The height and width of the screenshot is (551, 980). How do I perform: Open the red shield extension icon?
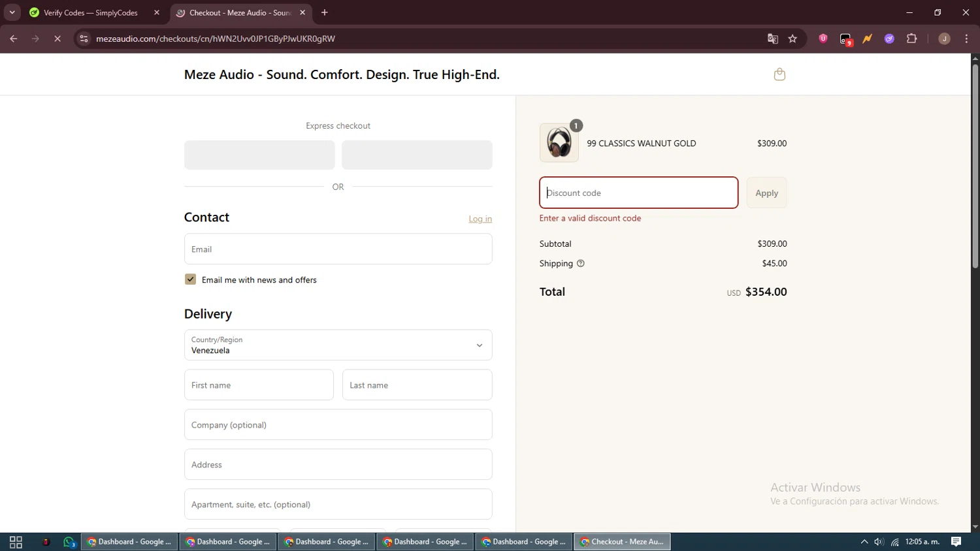click(x=823, y=39)
